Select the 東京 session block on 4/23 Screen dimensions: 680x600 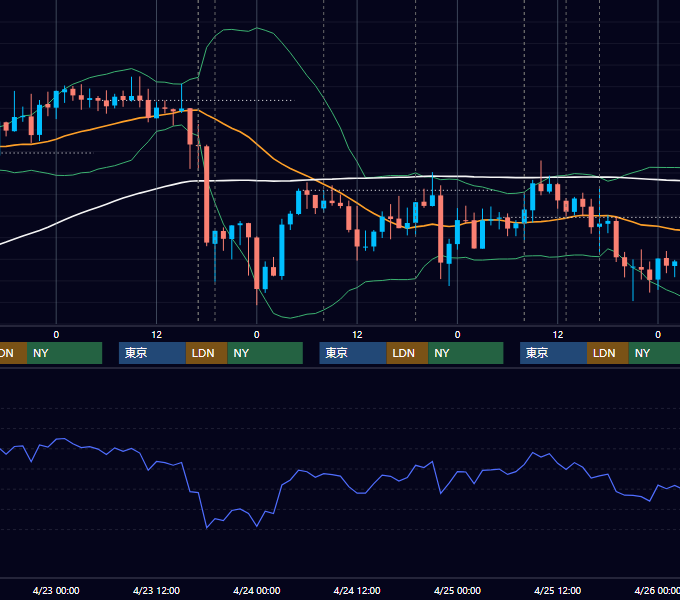pos(152,353)
